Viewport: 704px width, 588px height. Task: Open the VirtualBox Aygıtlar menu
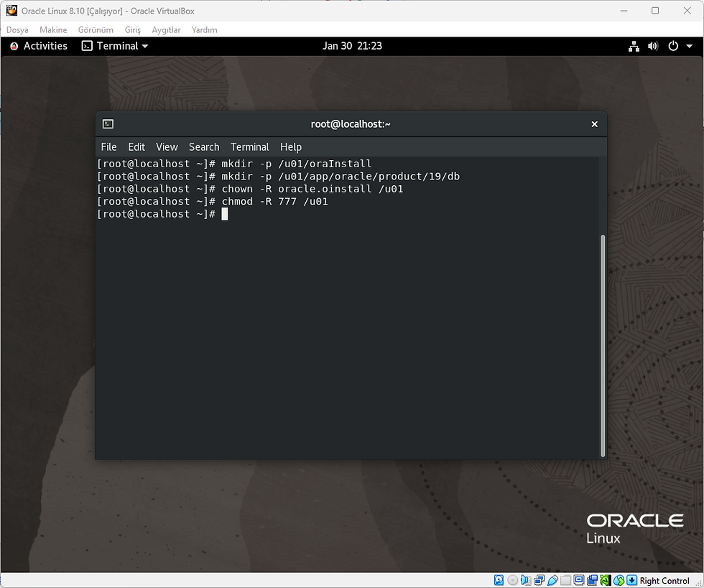166,29
